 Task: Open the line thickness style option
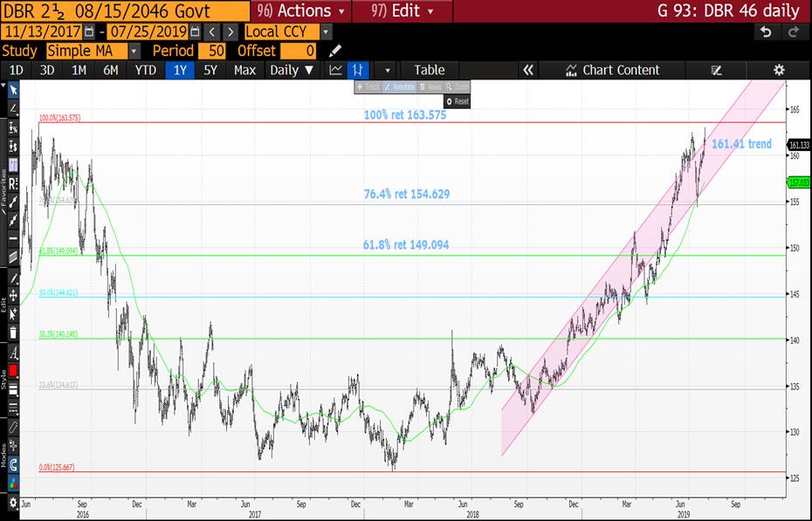[13, 389]
